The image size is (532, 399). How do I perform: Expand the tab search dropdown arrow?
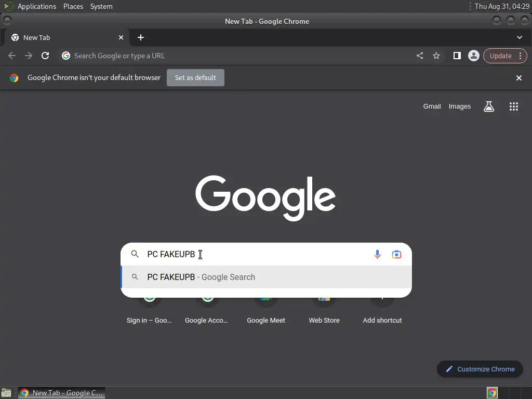tap(520, 37)
